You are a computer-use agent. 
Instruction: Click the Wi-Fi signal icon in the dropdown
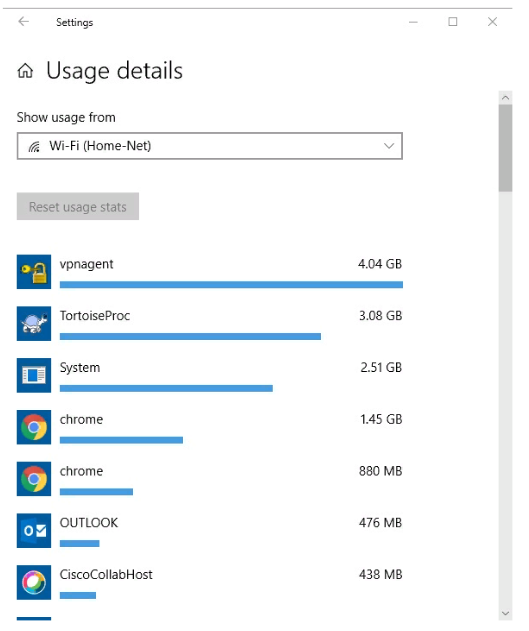click(x=35, y=146)
